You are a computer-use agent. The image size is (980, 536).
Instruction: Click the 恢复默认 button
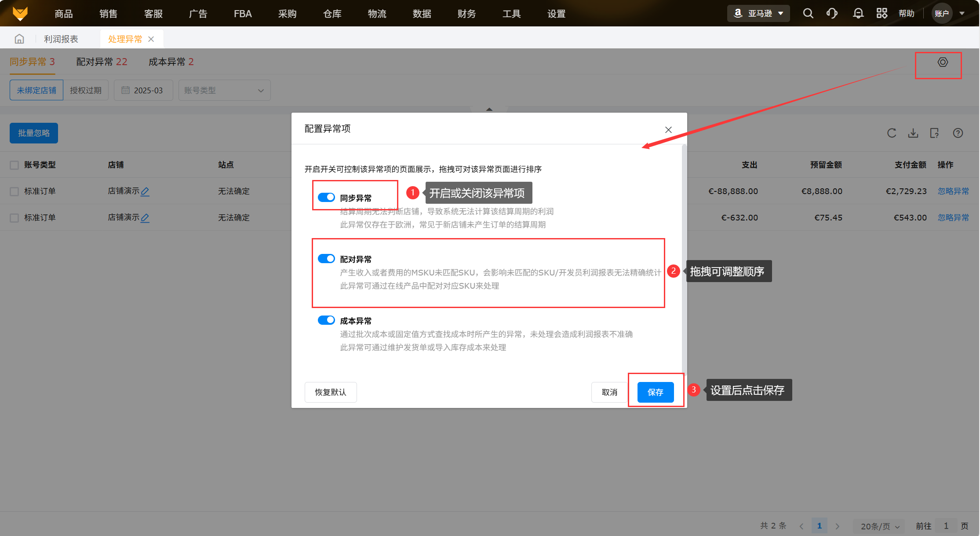(x=330, y=392)
